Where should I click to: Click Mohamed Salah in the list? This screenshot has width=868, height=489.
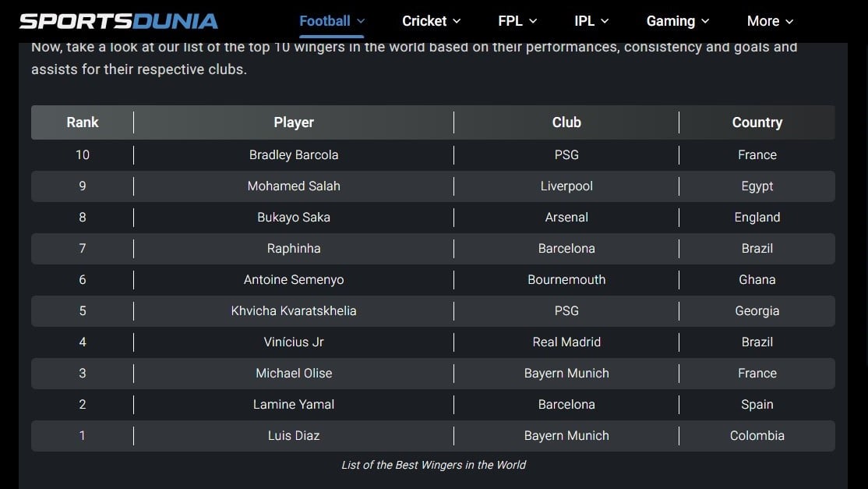[294, 186]
